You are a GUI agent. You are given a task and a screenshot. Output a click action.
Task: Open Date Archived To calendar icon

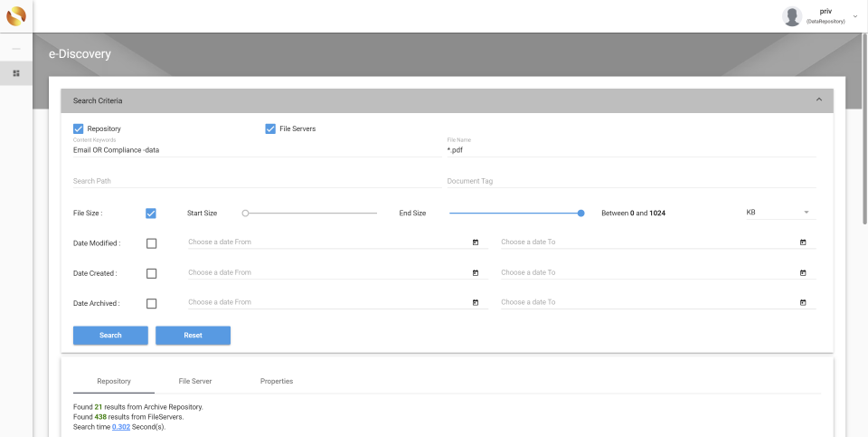tap(803, 302)
